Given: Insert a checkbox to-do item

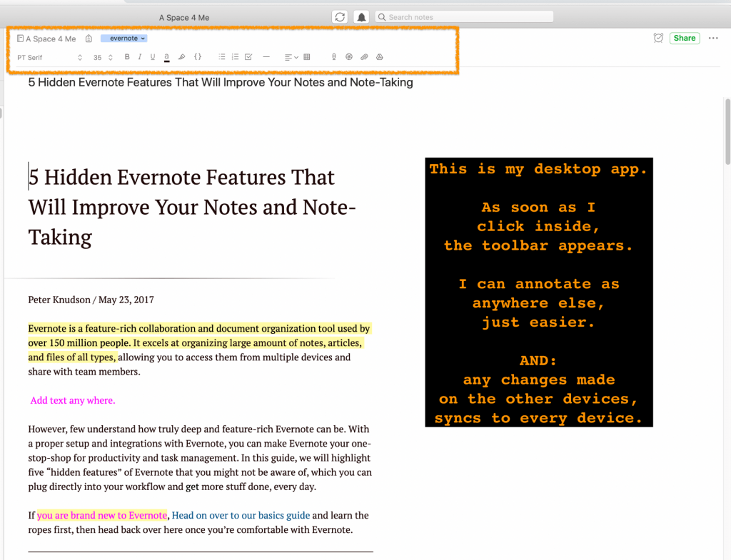Looking at the screenshot, I should (x=248, y=57).
